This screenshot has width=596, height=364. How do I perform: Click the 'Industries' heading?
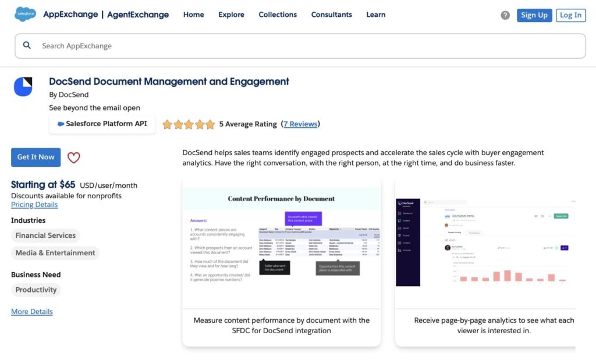pyautogui.click(x=28, y=220)
